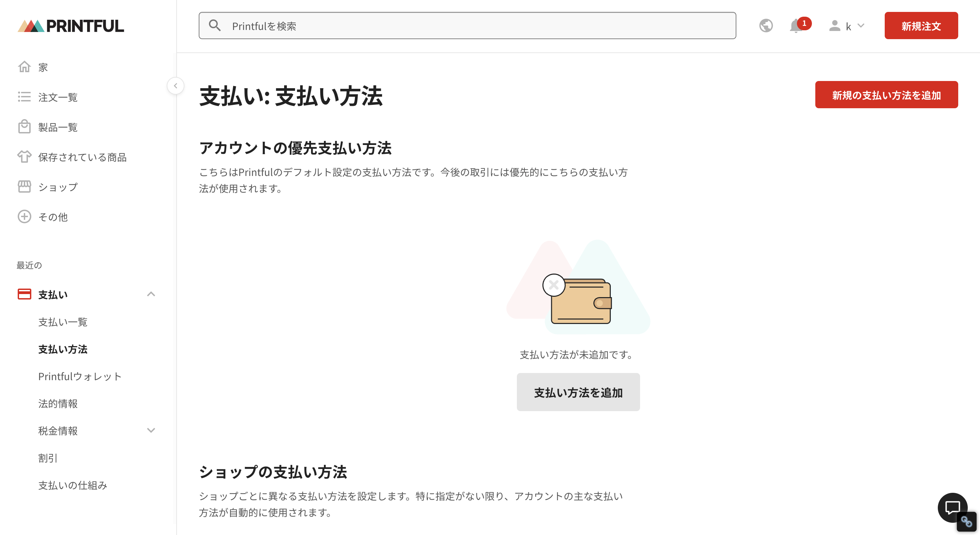Open the 家 home icon in sidebar
Viewport: 980px width, 535px height.
coord(24,67)
